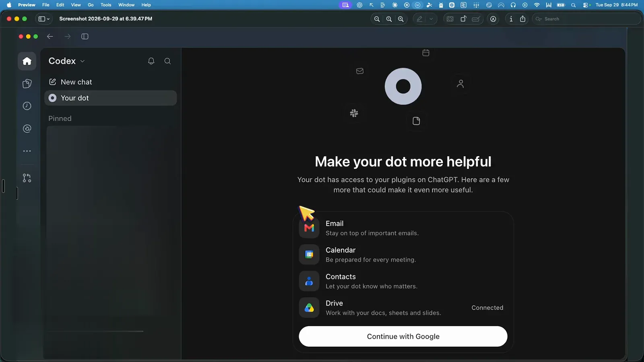This screenshot has height=362, width=644.
Task: Open the Tools menu in menu bar
Action: point(106,5)
